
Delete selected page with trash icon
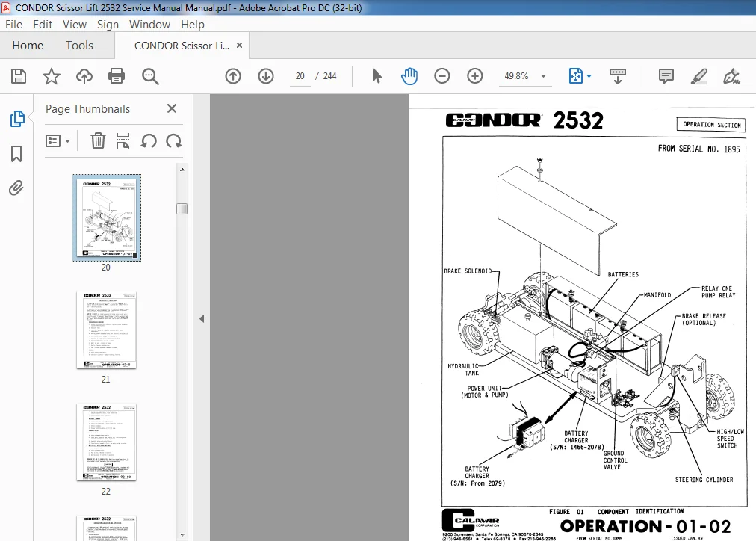(x=98, y=140)
